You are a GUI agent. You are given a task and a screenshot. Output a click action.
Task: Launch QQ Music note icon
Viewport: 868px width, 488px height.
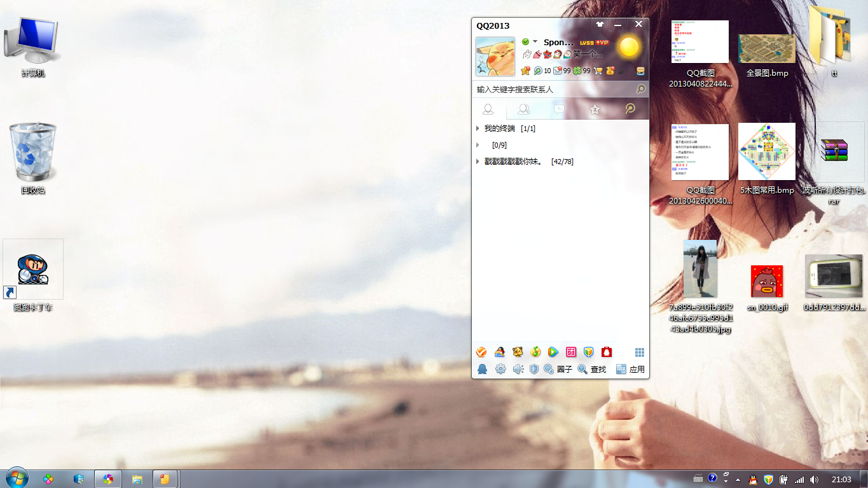(x=535, y=352)
